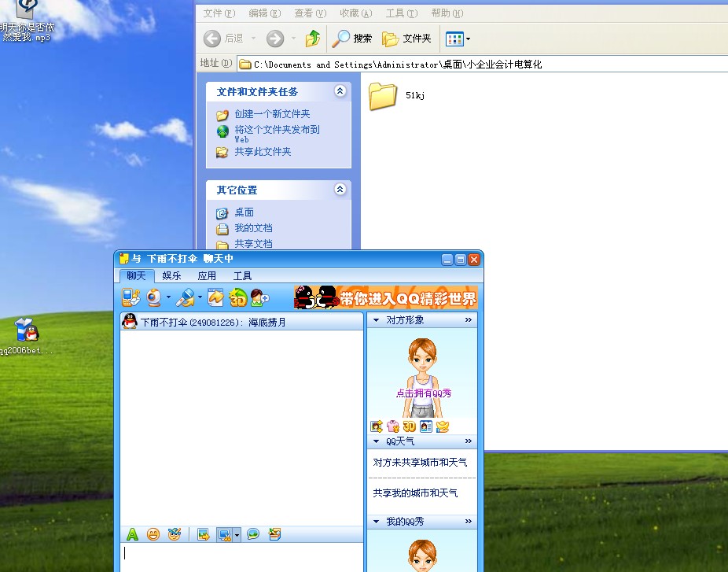Open the 文件(F) menu in Explorer
Viewport: 728px width, 572px height.
click(x=219, y=13)
